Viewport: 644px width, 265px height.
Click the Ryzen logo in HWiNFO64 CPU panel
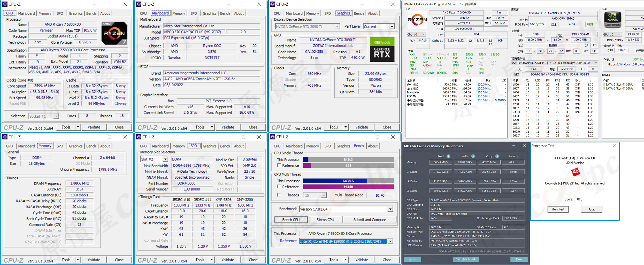(x=417, y=20)
